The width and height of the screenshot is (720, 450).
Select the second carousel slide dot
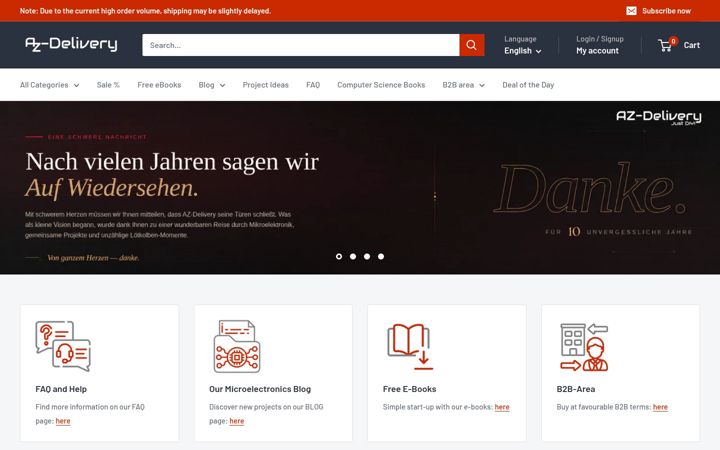click(x=353, y=256)
